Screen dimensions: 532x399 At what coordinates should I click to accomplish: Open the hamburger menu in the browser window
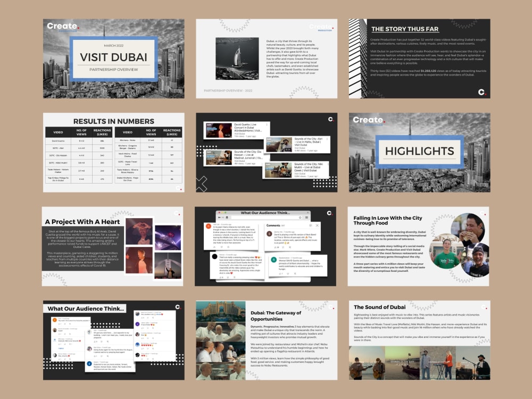[307, 218]
